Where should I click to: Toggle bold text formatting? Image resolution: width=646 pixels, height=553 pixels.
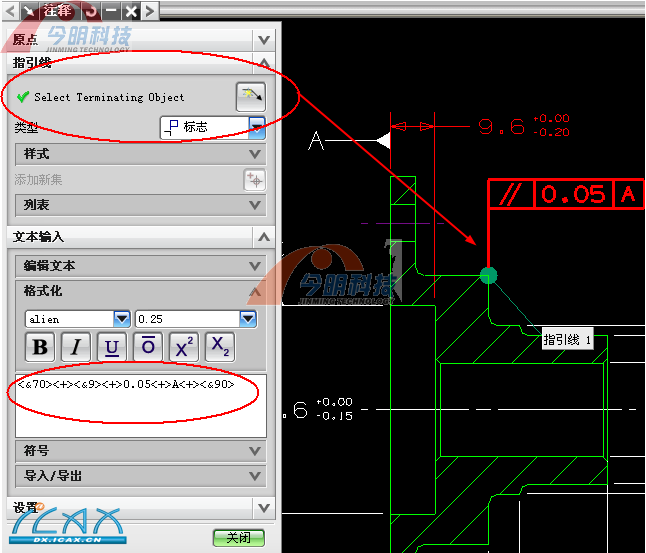point(40,347)
